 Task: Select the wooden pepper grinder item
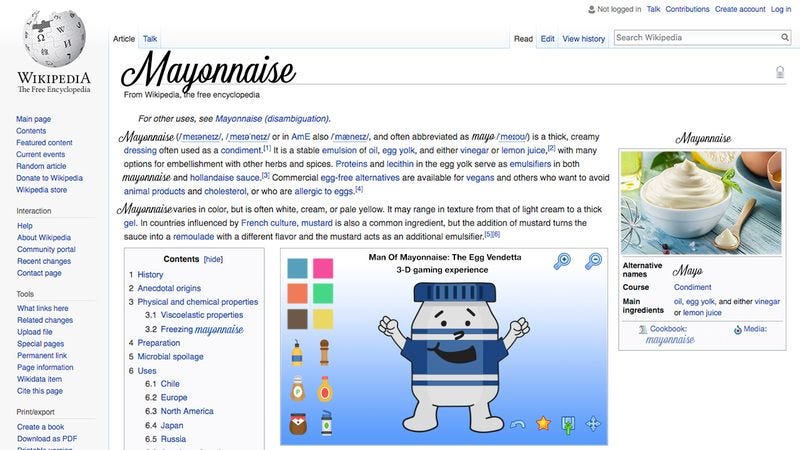click(324, 353)
